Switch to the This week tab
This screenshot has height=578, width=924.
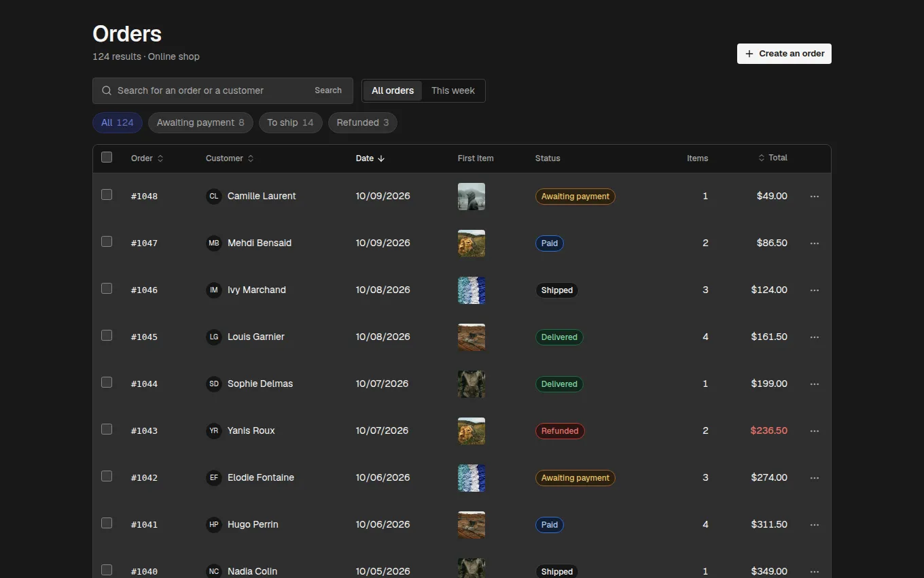pos(453,90)
